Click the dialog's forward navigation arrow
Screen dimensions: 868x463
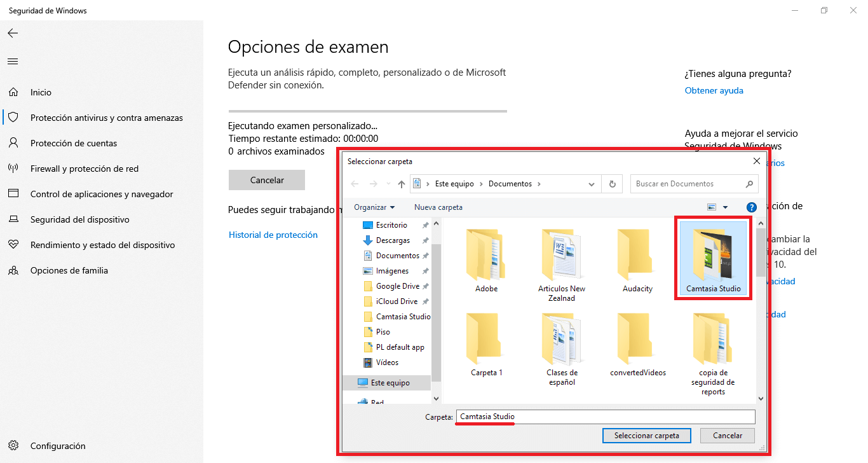(x=373, y=184)
